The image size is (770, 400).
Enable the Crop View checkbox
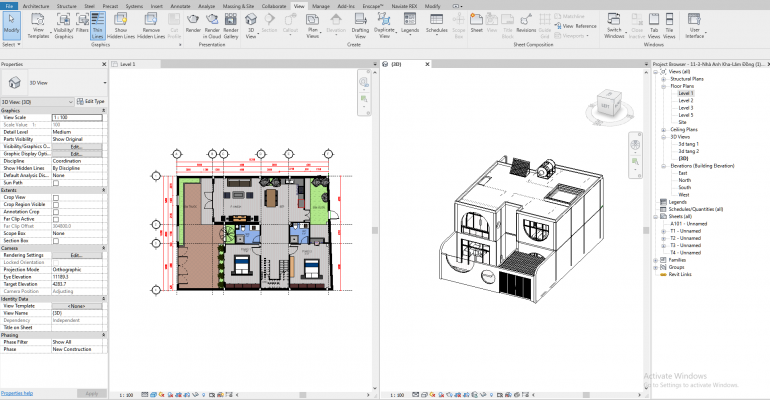pos(56,198)
